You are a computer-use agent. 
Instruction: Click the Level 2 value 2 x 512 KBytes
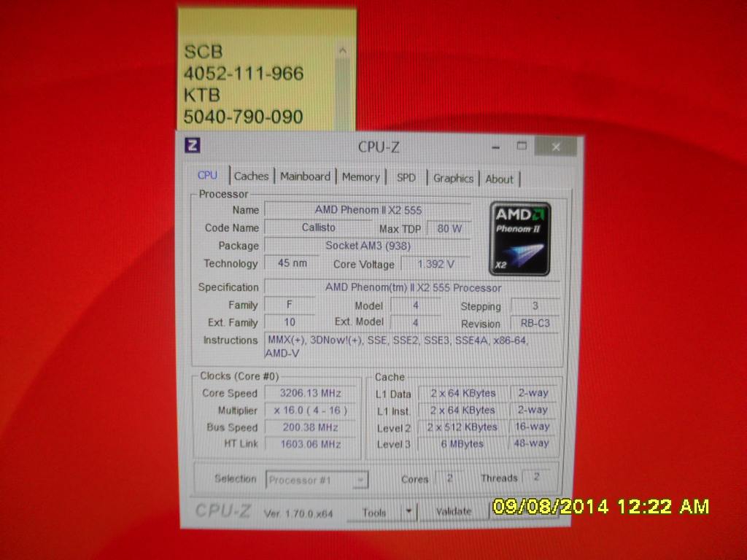tap(463, 427)
